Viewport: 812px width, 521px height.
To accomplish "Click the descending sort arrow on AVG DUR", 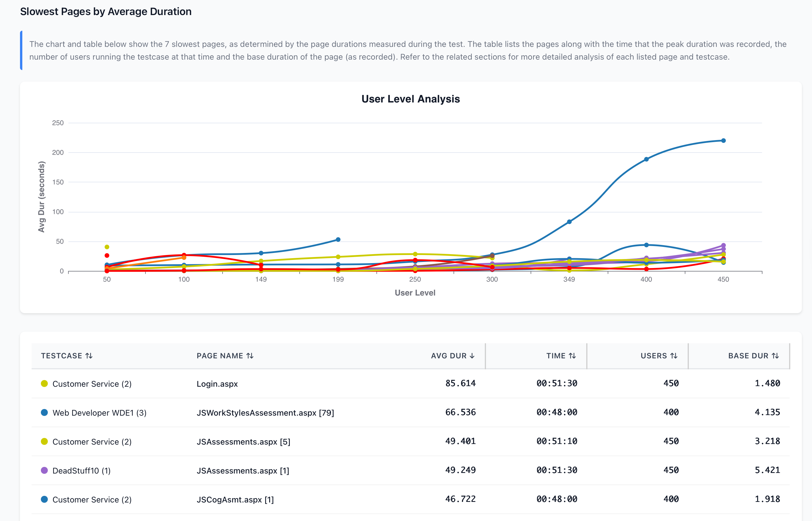I will pyautogui.click(x=472, y=355).
